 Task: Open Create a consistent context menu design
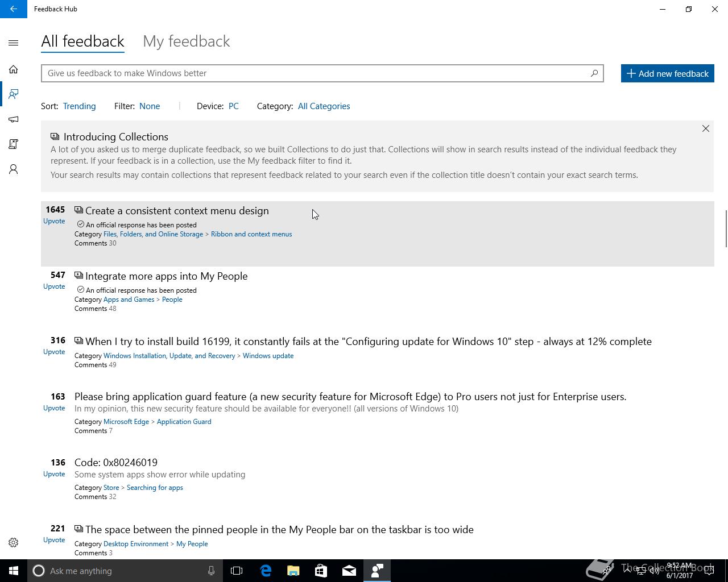[177, 211]
